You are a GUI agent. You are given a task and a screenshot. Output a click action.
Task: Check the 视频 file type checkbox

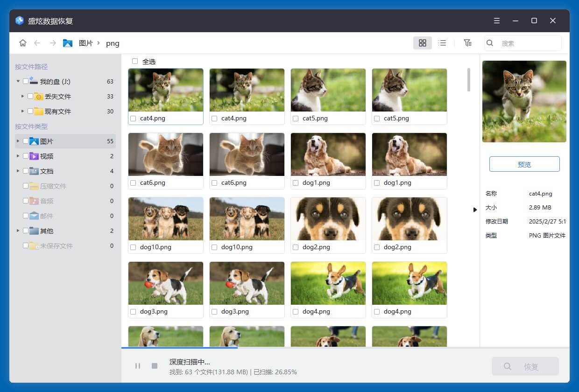pos(26,156)
